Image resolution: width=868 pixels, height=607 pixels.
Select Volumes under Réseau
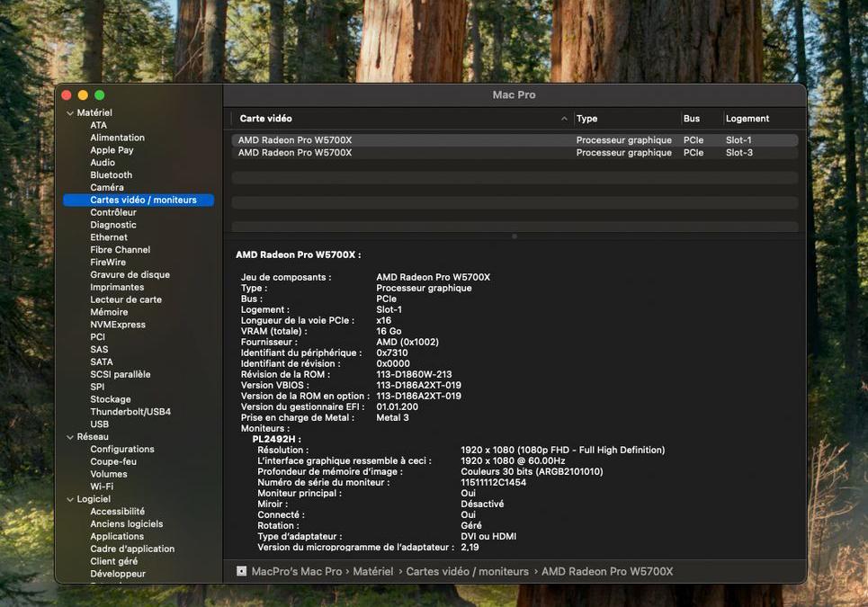pos(109,474)
